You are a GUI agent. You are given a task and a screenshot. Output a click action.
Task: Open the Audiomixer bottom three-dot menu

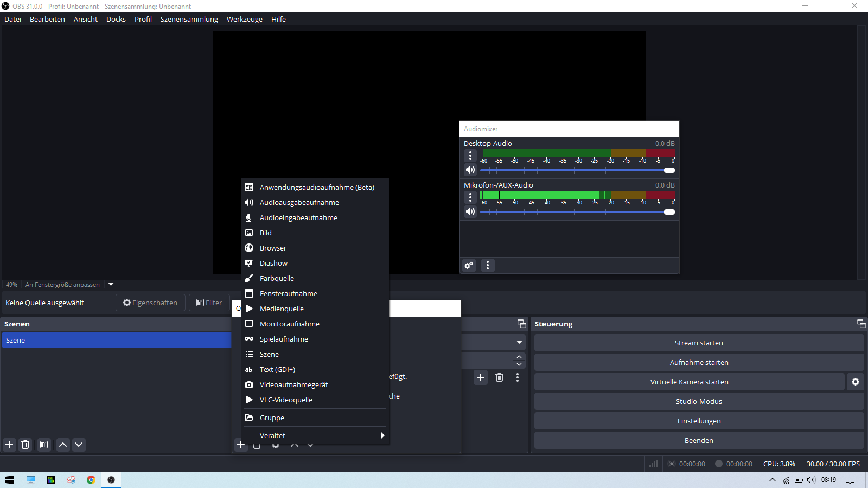tap(488, 265)
